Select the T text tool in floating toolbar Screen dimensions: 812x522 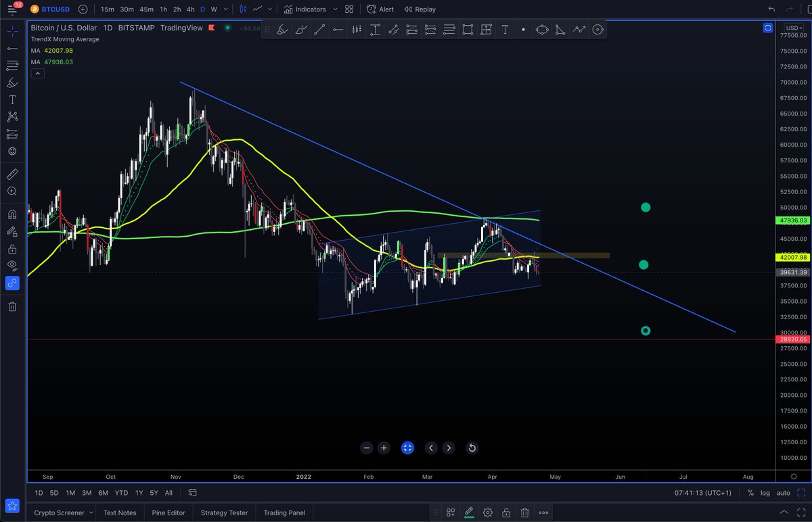tap(505, 30)
